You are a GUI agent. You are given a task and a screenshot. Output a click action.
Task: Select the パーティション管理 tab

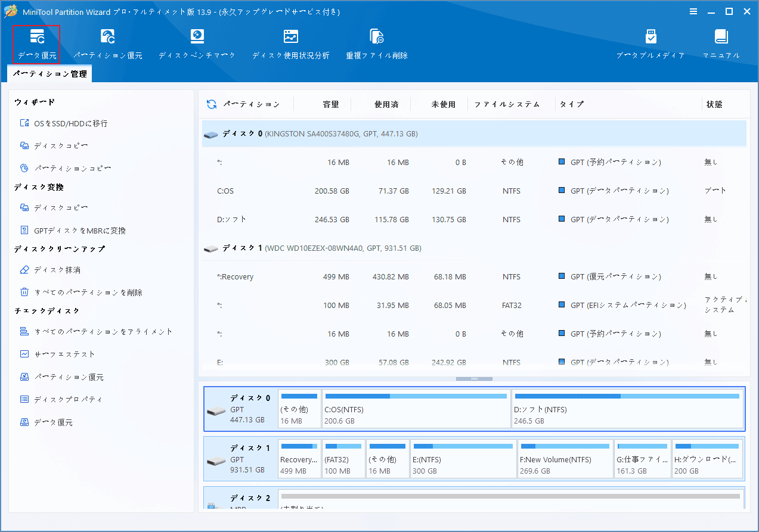50,74
